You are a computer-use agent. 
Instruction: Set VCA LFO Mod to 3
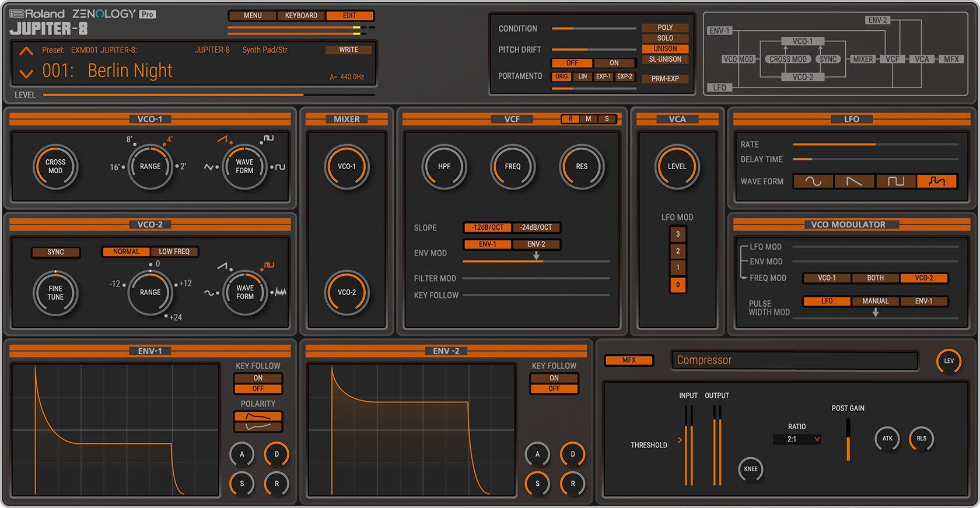tap(678, 234)
